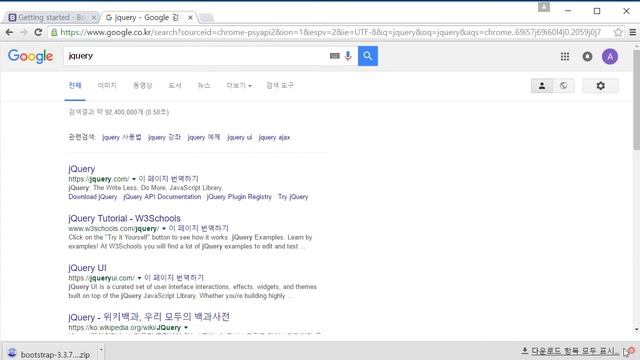Click the jQuery API Documentation sitelink

[162, 197]
